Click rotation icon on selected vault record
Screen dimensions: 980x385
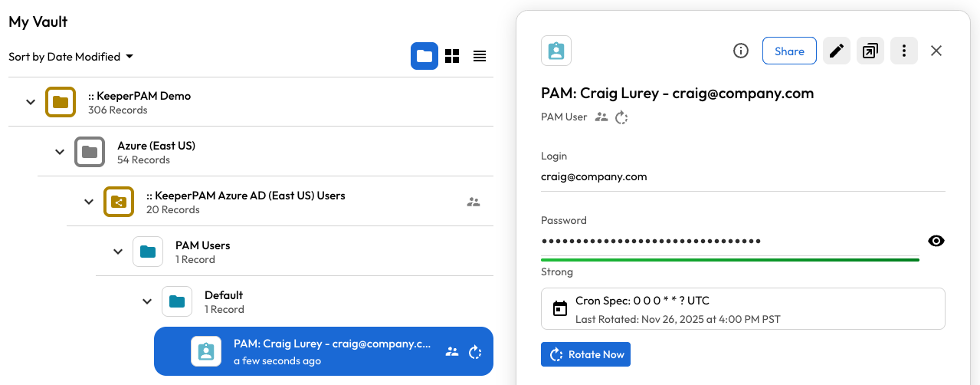(475, 352)
